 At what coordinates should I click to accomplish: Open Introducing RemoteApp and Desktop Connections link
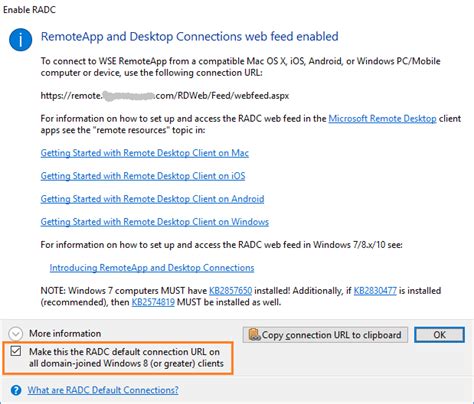[152, 268]
